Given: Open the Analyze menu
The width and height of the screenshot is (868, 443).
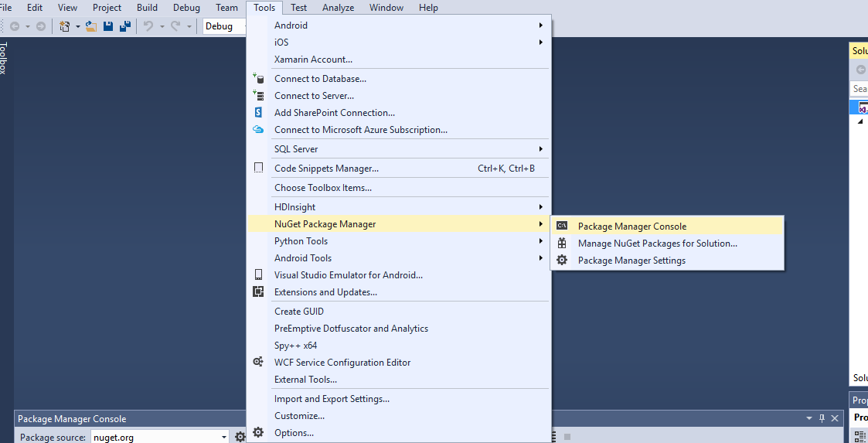Looking at the screenshot, I should click(339, 8).
